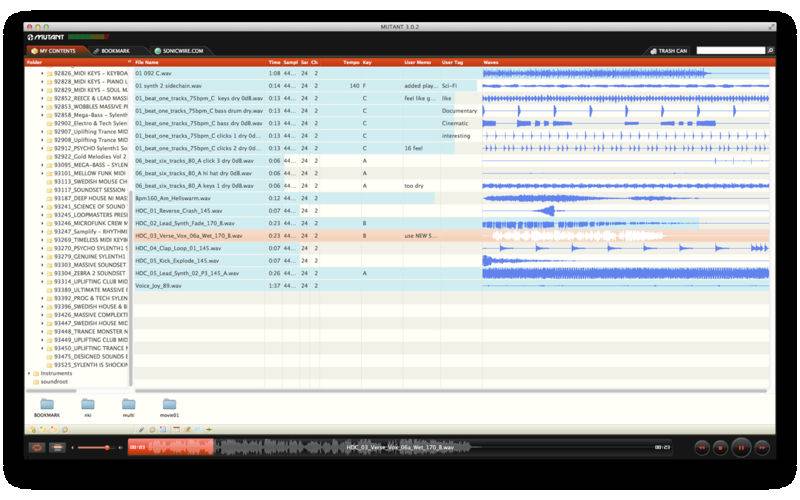
Task: Click the waveform of HDC_02_Lead_Synth_Fade_170_B.wav
Action: click(x=626, y=223)
